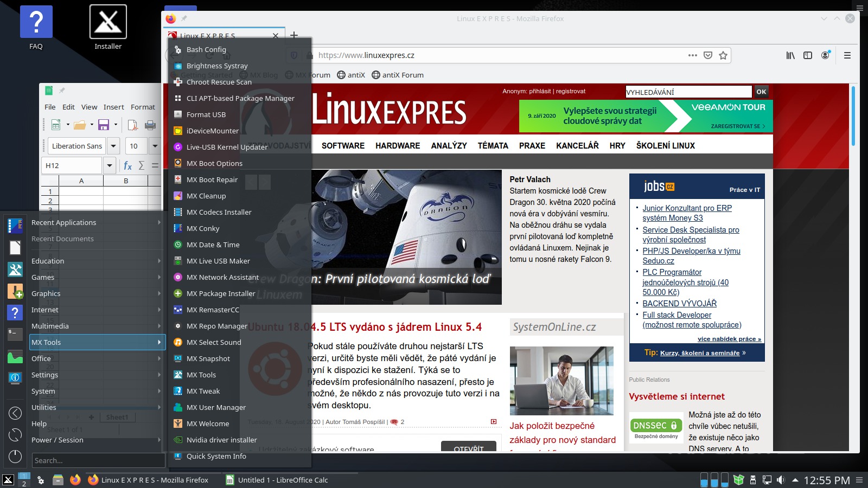Click the restart icon in the menu sidebar

pyautogui.click(x=15, y=435)
